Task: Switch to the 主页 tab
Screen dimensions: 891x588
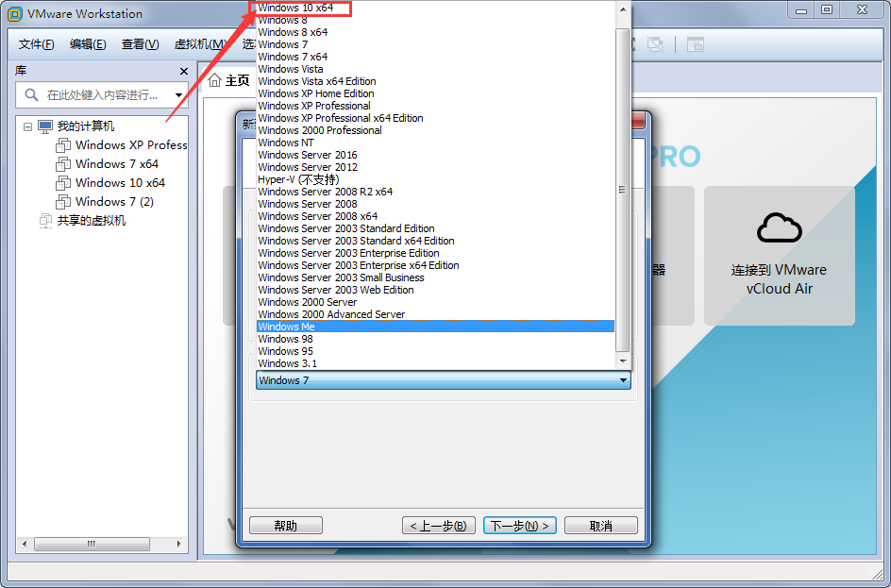Action: pyautogui.click(x=229, y=80)
